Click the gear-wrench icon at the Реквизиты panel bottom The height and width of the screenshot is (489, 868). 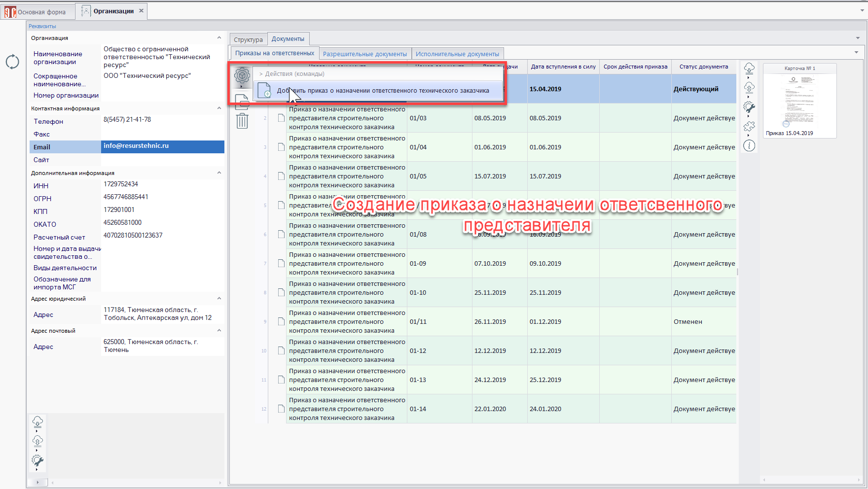coord(37,461)
